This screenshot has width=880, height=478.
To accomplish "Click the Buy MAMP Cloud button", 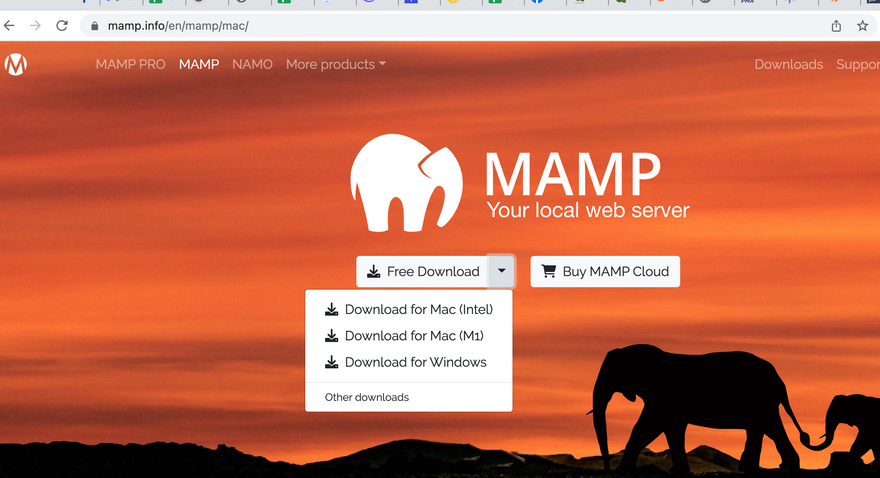I will pos(605,271).
